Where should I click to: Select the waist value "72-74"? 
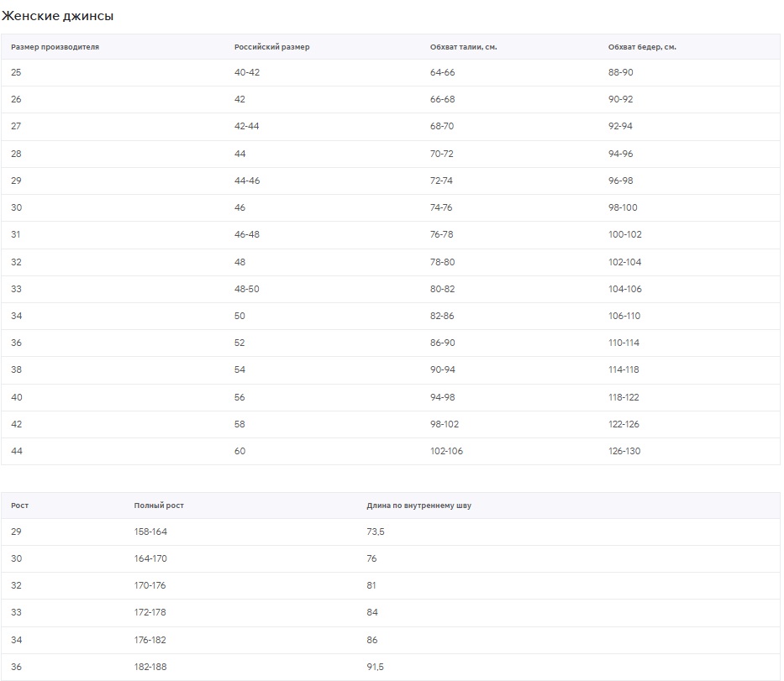coord(441,181)
